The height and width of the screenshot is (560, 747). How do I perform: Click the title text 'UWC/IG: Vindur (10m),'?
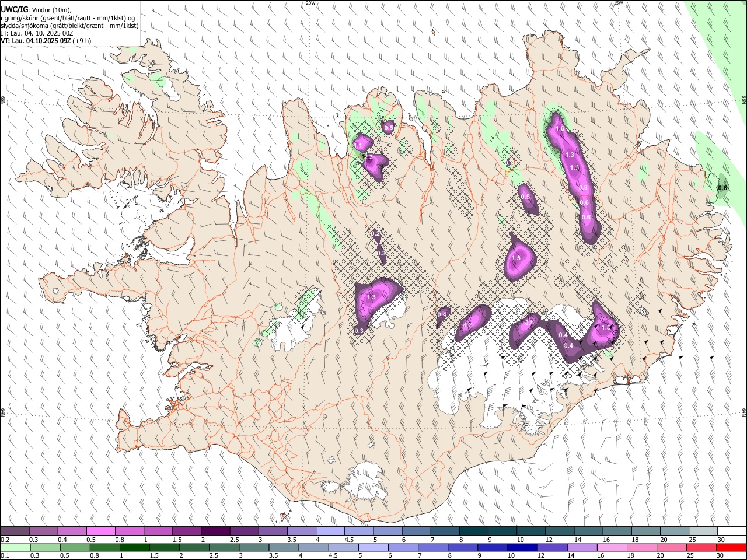[x=36, y=10]
